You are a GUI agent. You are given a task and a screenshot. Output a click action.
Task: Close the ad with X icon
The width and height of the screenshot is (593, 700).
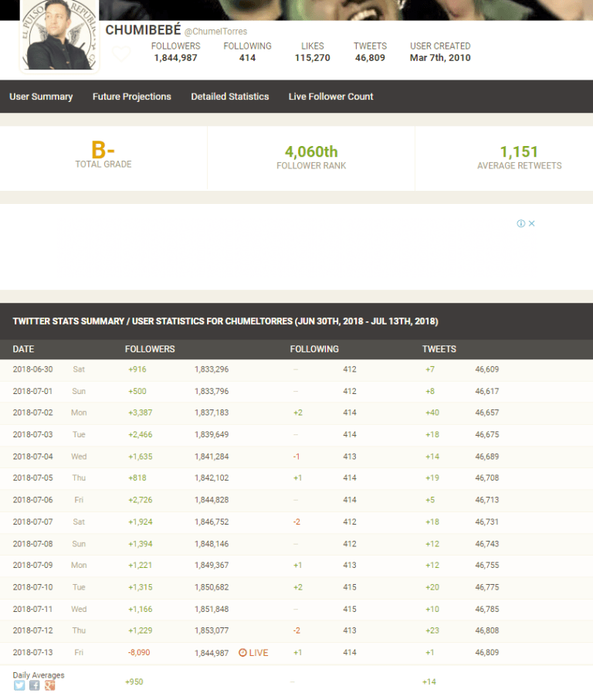(x=532, y=223)
